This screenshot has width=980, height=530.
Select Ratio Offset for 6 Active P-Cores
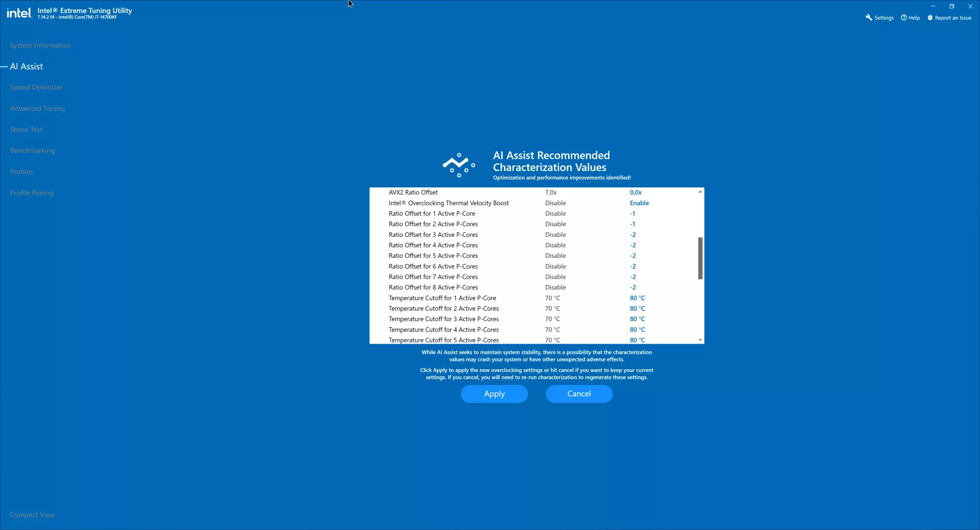(533, 267)
